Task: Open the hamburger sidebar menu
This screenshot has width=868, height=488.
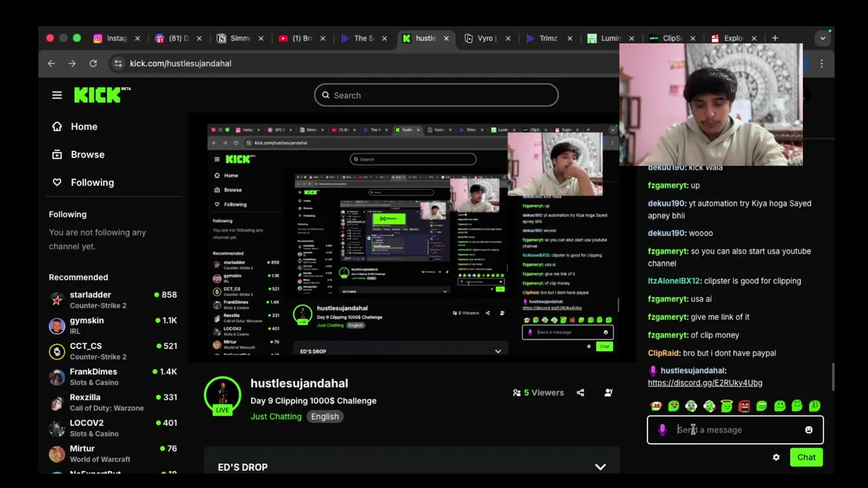Action: point(57,96)
